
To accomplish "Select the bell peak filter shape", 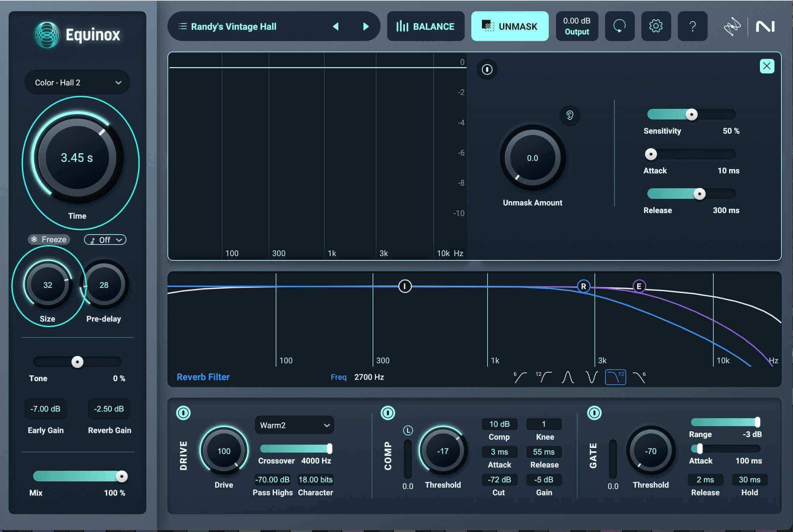I will [x=568, y=377].
